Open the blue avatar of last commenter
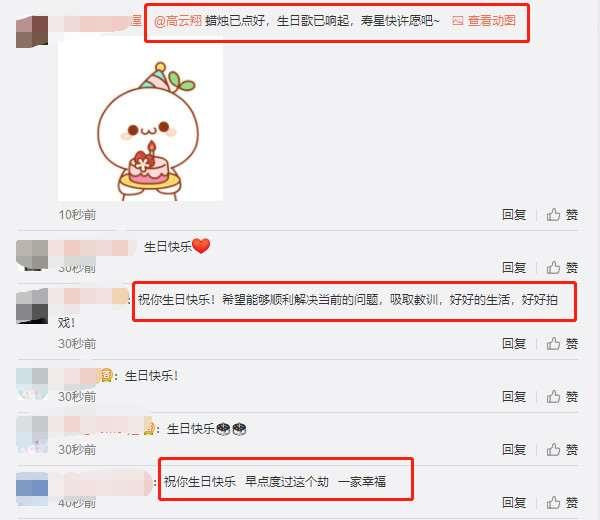Viewport: 600px width, 520px height. pos(32,489)
